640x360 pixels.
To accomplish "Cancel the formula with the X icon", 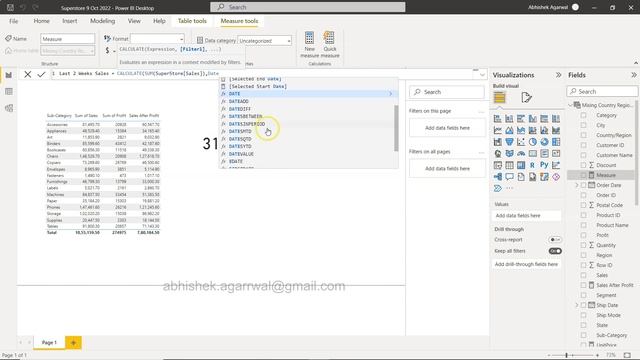I will point(27,74).
